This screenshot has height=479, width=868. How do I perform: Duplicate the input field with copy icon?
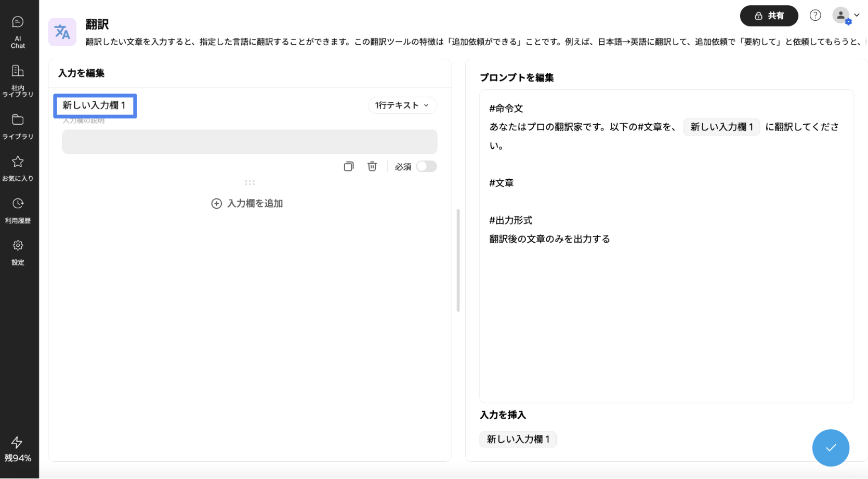click(x=349, y=166)
